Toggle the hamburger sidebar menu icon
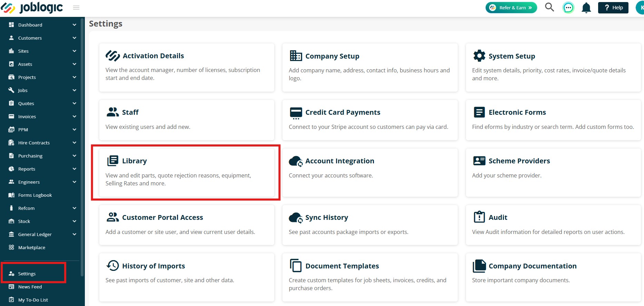This screenshot has width=644, height=306. click(x=76, y=8)
